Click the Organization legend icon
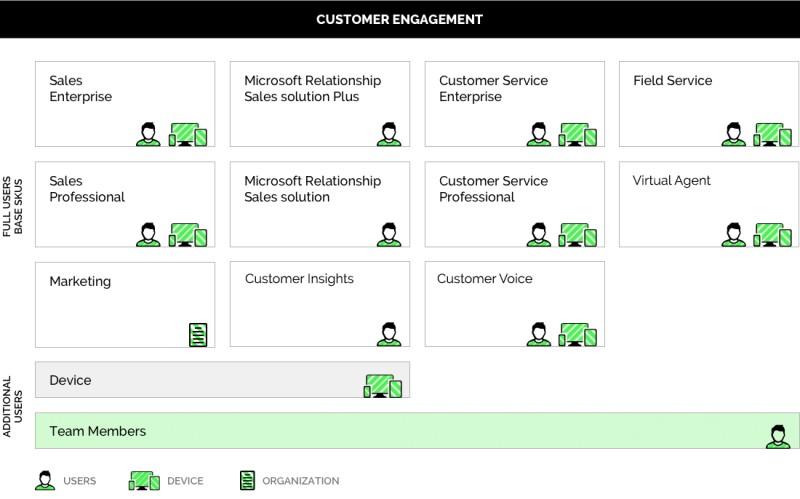The height and width of the screenshot is (499, 800). coord(247,481)
